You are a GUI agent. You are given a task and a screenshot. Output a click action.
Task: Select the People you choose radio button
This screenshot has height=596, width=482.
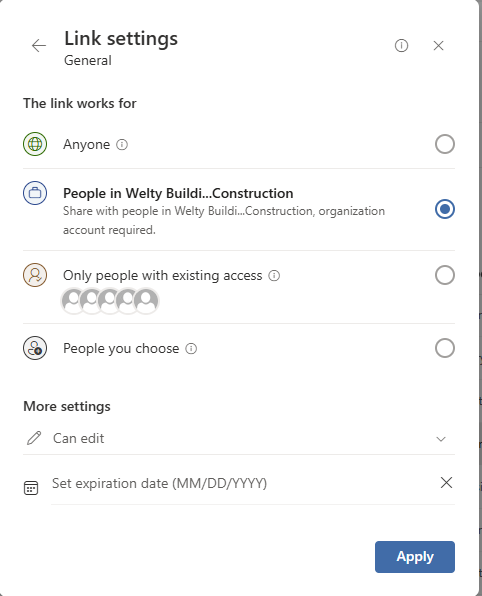click(444, 348)
